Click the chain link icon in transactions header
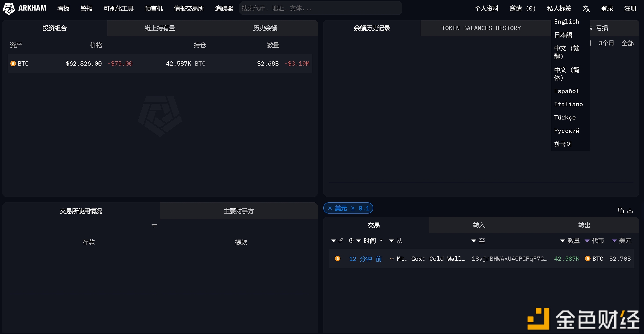This screenshot has width=644, height=334. (x=341, y=240)
